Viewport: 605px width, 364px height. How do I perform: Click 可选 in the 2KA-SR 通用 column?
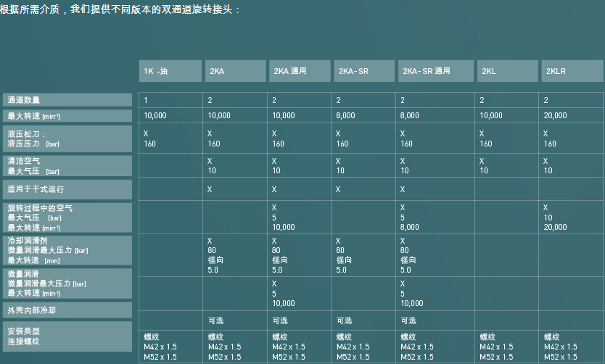pos(408,320)
